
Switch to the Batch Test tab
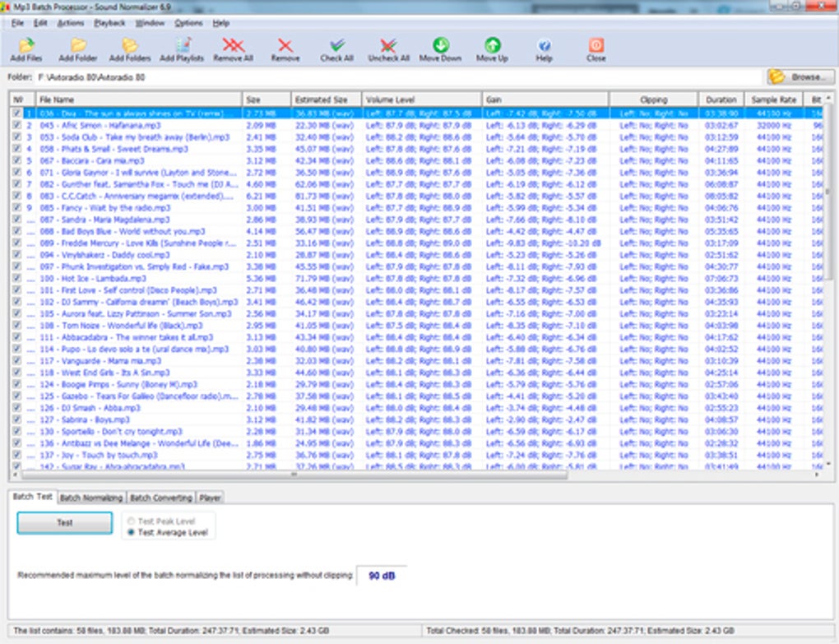(33, 497)
